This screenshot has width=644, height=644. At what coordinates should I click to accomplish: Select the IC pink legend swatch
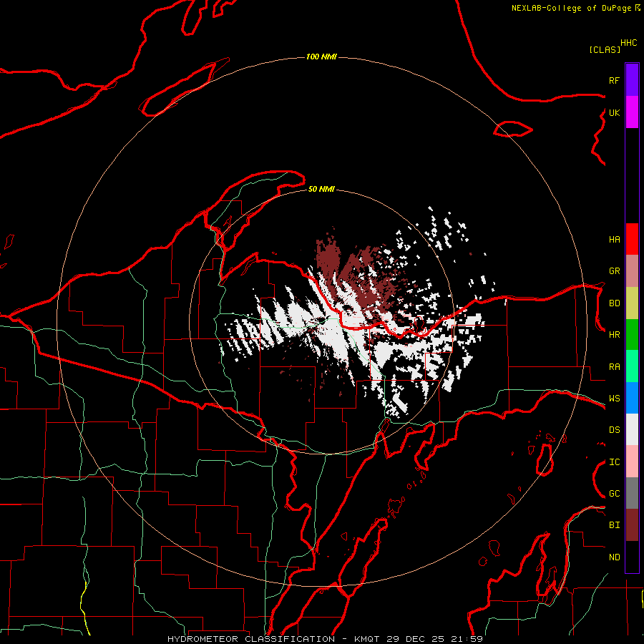click(632, 462)
